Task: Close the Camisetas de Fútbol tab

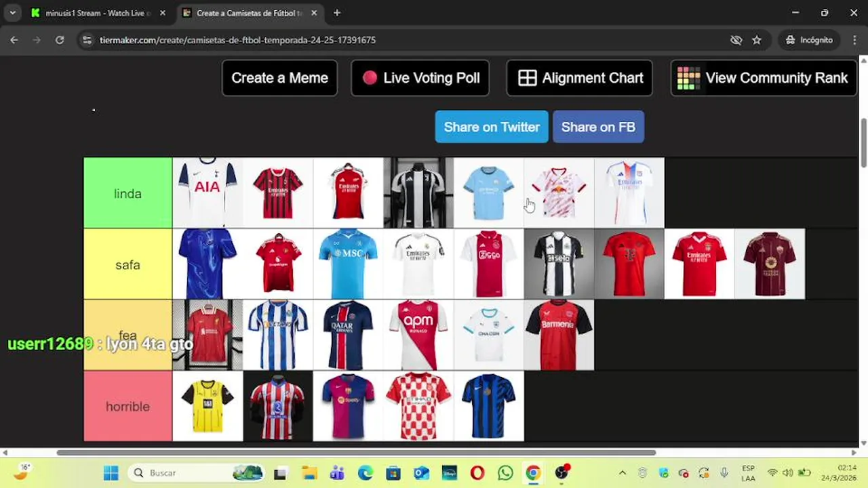Action: [314, 13]
